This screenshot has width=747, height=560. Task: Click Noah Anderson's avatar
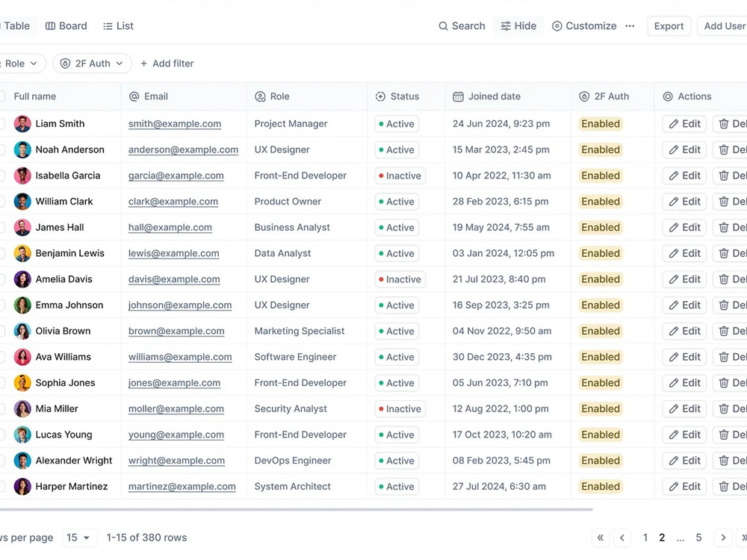tap(22, 149)
